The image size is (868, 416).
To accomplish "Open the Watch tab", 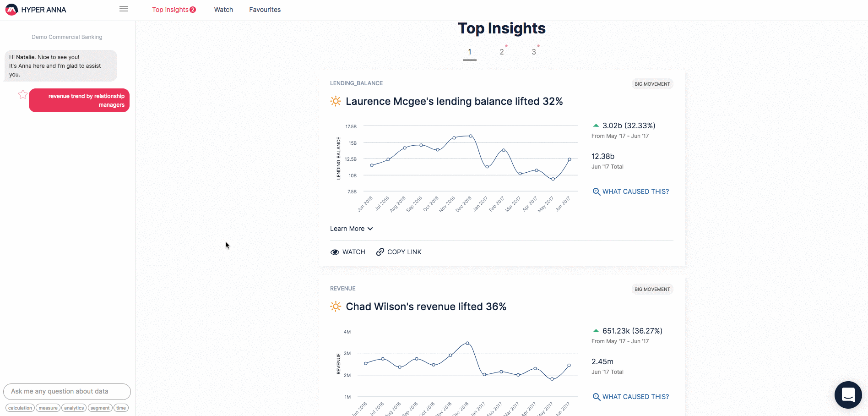I will 223,10.
